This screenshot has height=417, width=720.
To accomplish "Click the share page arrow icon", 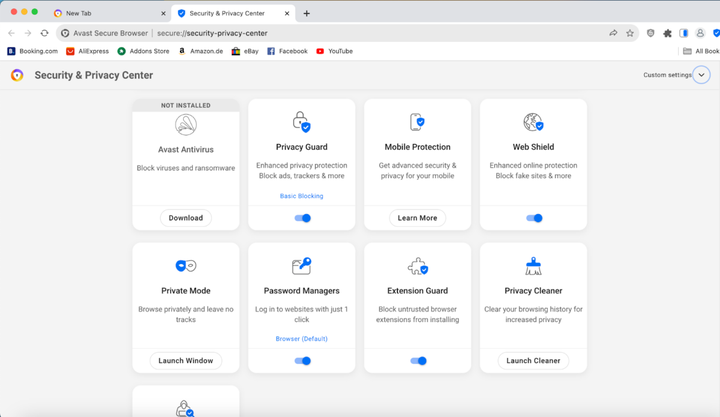I will coord(613,33).
